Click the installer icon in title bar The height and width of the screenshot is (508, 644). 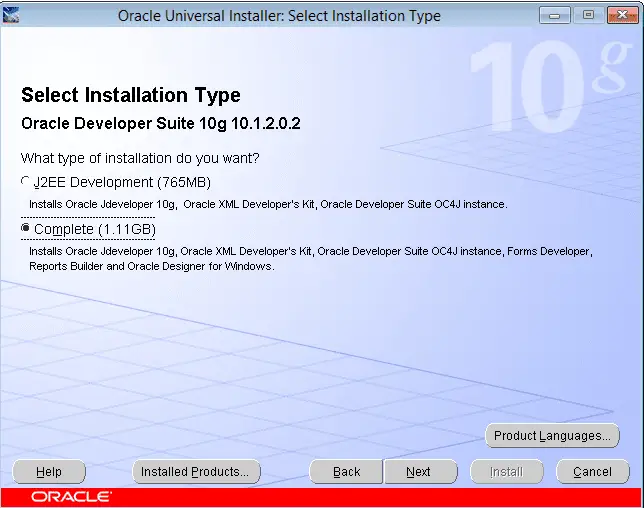click(x=10, y=16)
